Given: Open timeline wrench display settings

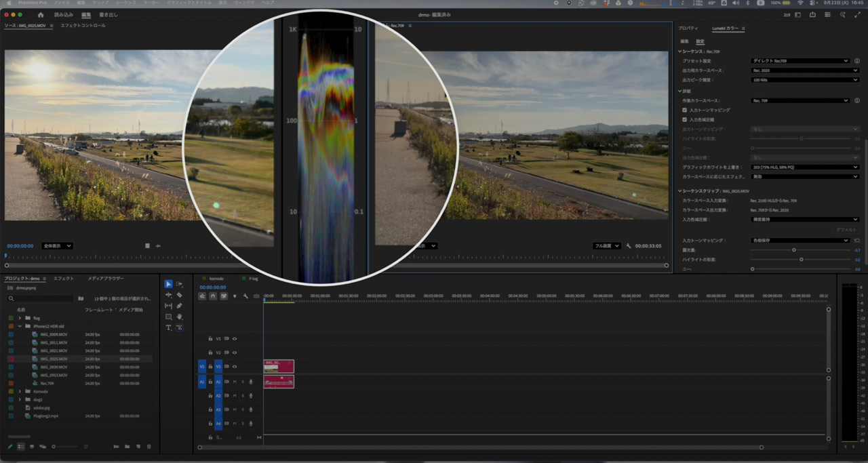Looking at the screenshot, I should click(x=245, y=296).
